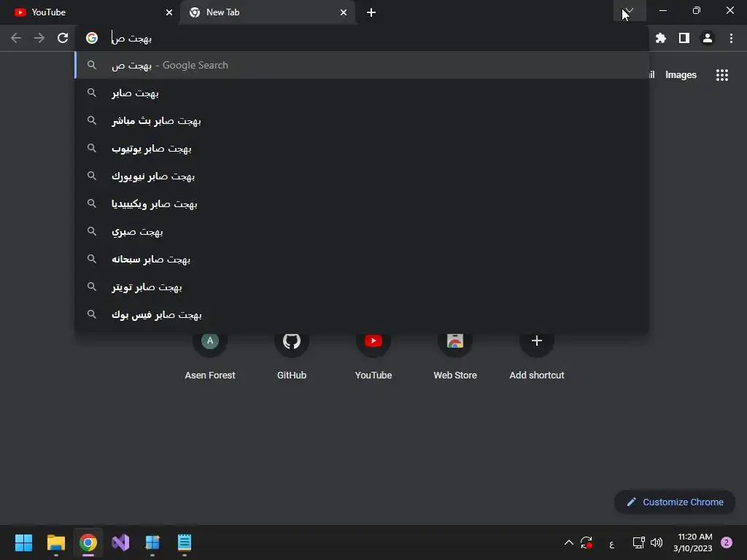Switch the keyboard input language indicator
Image resolution: width=747 pixels, height=560 pixels.
[612, 543]
